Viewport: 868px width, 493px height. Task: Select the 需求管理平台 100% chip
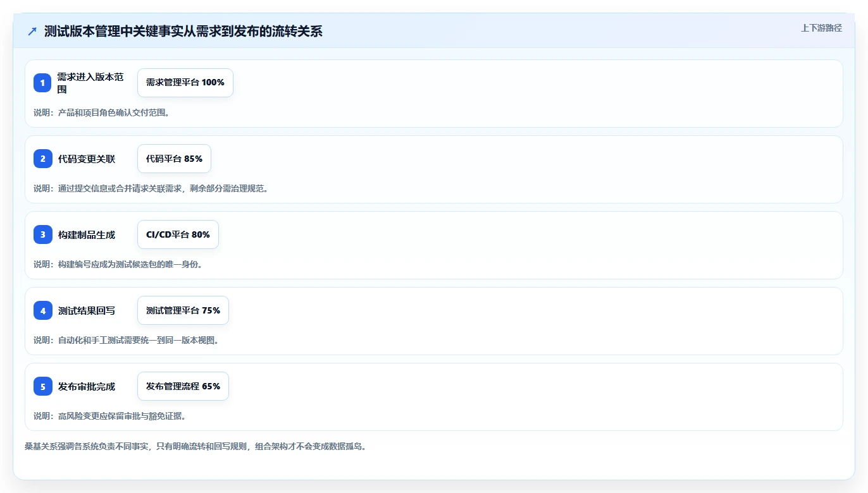185,83
